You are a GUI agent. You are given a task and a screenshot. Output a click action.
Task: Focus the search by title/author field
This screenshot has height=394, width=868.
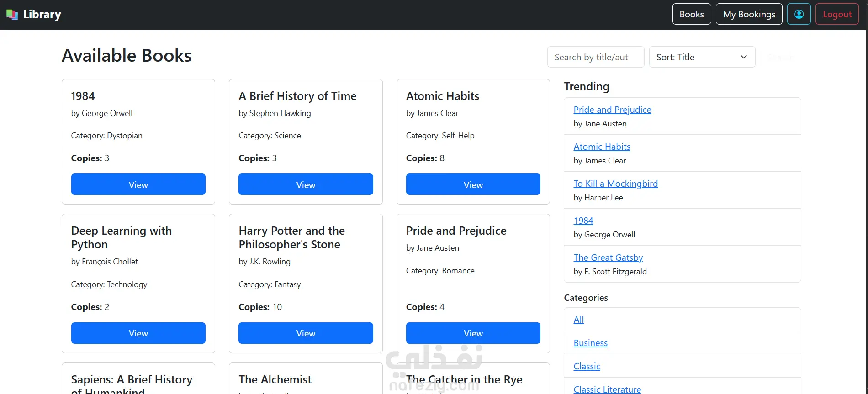pyautogui.click(x=595, y=57)
